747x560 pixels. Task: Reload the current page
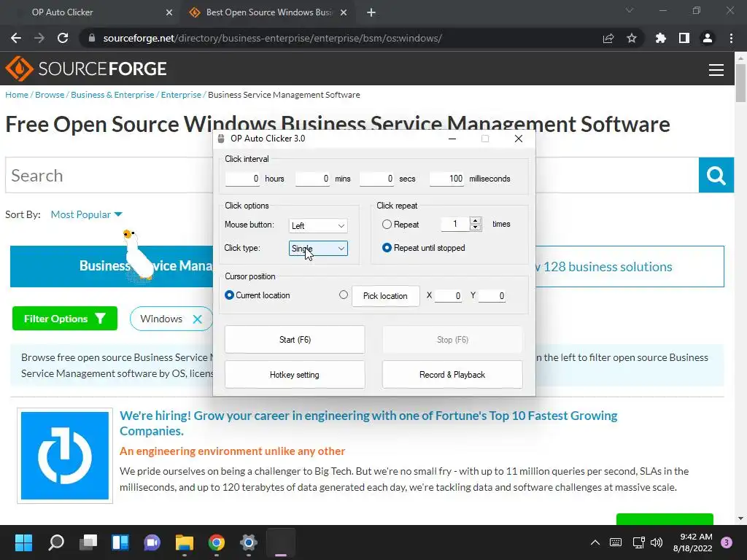pos(63,38)
